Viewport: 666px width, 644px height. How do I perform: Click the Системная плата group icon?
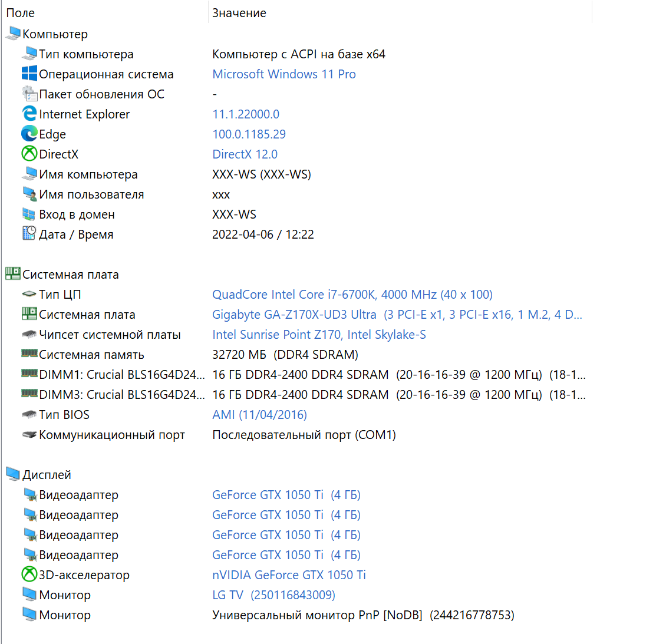pyautogui.click(x=13, y=274)
